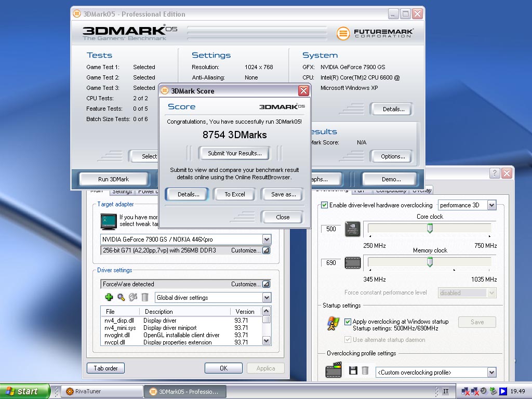Click the Save button in Startup settings
532x399 pixels.
(477, 322)
